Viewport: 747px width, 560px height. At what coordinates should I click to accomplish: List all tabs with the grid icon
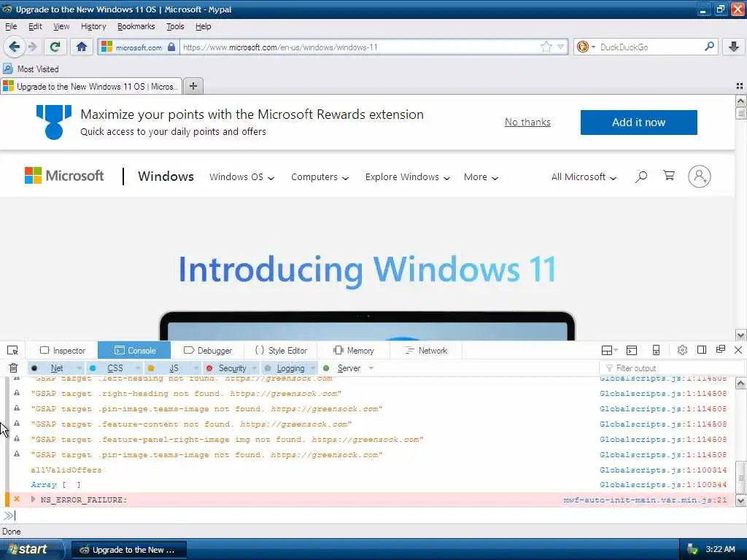click(740, 86)
